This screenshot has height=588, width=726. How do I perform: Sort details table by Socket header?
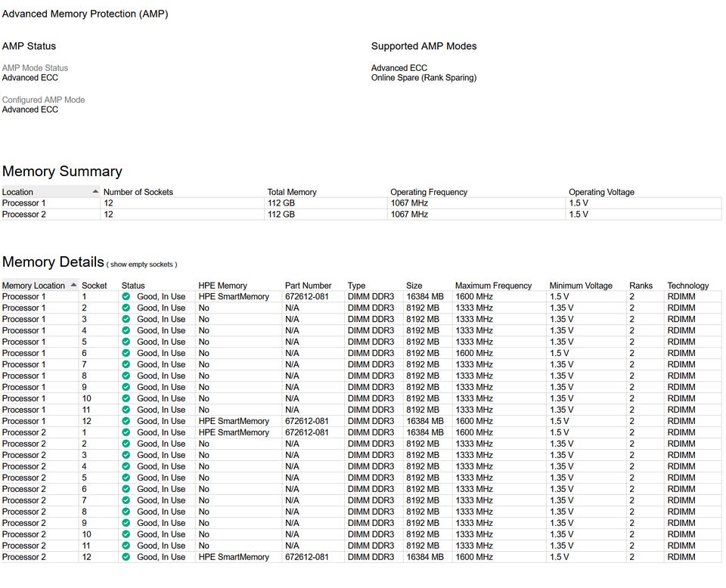(95, 286)
